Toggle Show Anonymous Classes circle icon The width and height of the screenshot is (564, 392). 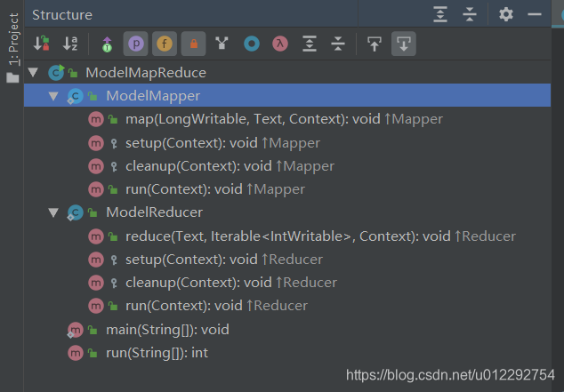pyautogui.click(x=252, y=44)
